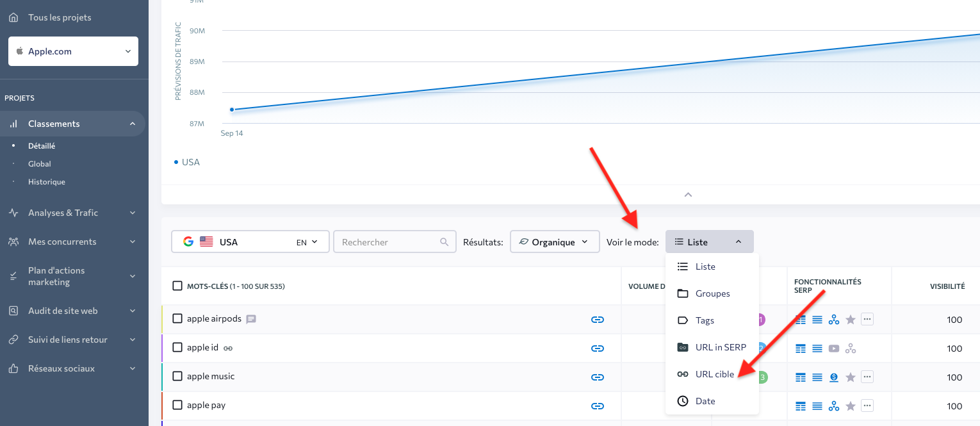Image resolution: width=980 pixels, height=426 pixels.
Task: Tick the select-all MOTS-CLÉS checkbox
Action: 177,286
